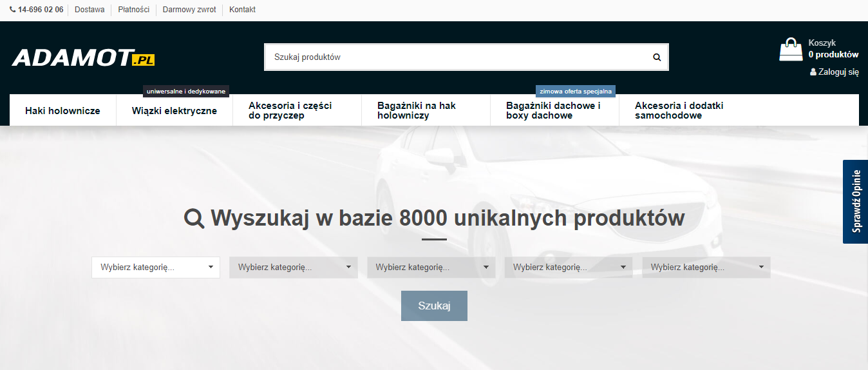Open the Haki holownicze menu
This screenshot has width=868, height=370.
(62, 111)
